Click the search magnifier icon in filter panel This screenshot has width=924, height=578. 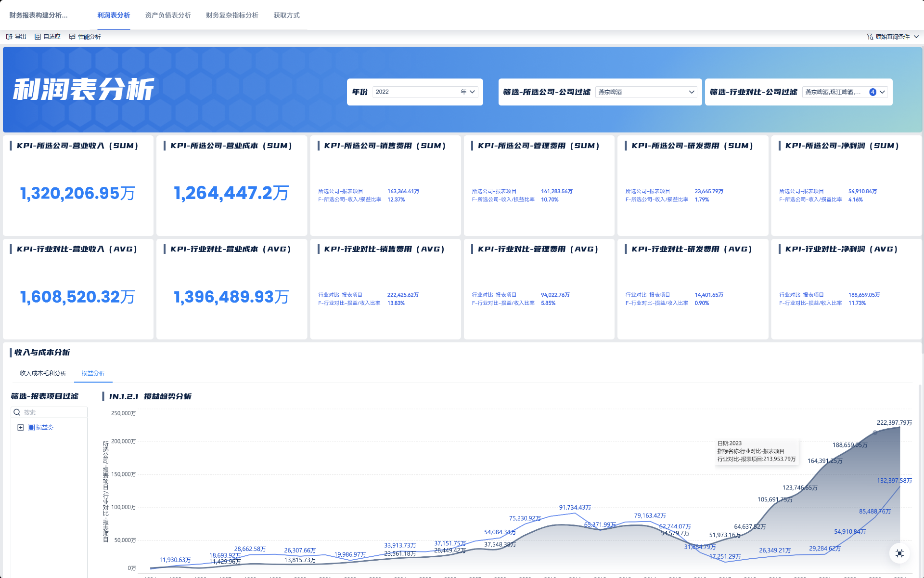point(17,412)
